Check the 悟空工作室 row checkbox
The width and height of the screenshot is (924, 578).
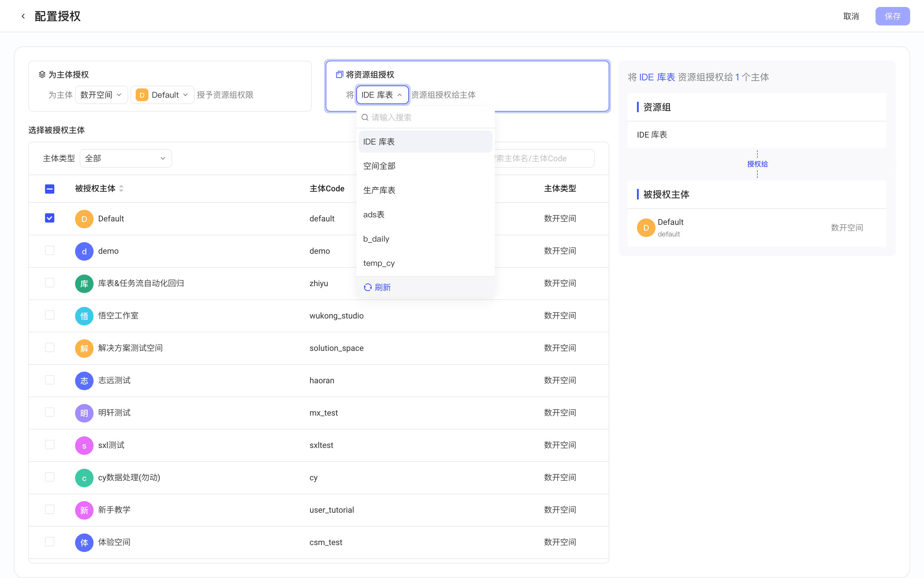coord(50,315)
